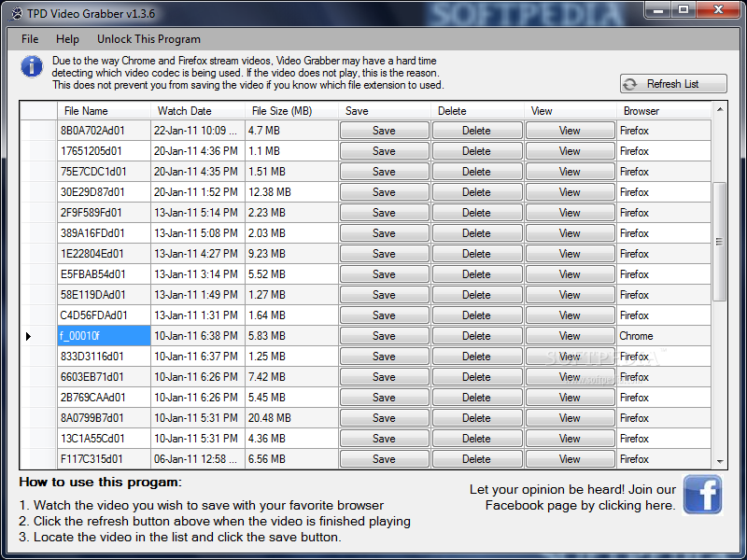Click the 9.23 MB file size cell
Viewport: 747px width, 560px height.
tap(291, 253)
